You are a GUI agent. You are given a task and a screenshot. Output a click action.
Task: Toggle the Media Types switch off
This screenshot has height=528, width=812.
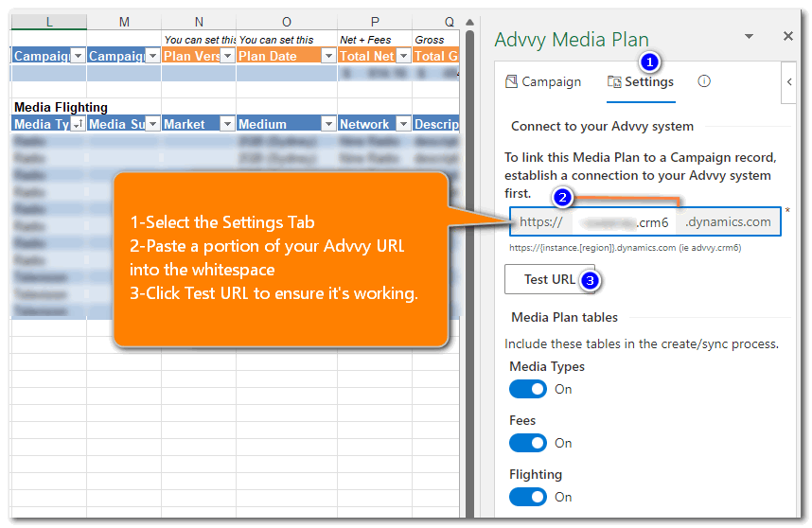pyautogui.click(x=528, y=389)
